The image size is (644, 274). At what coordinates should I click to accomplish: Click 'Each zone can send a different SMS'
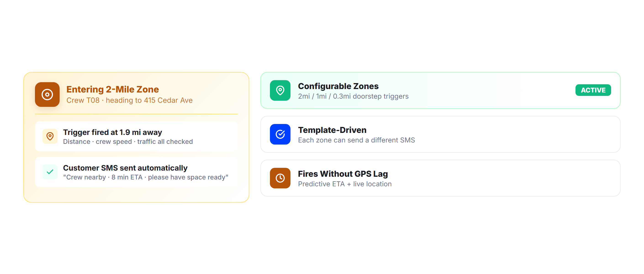point(356,140)
